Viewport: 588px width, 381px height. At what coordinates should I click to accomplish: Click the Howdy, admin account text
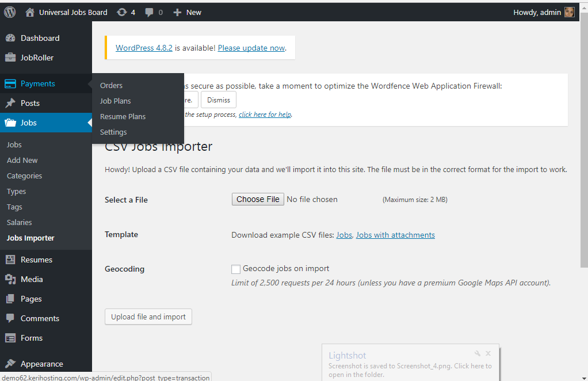tap(537, 13)
